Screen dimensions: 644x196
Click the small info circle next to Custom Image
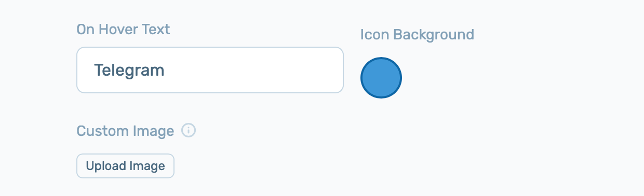point(189,131)
